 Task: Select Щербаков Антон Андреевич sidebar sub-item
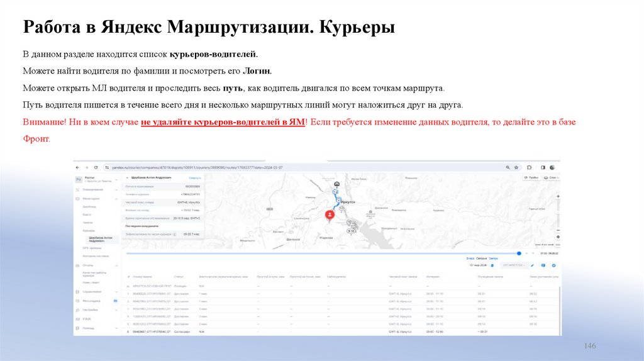(101, 239)
